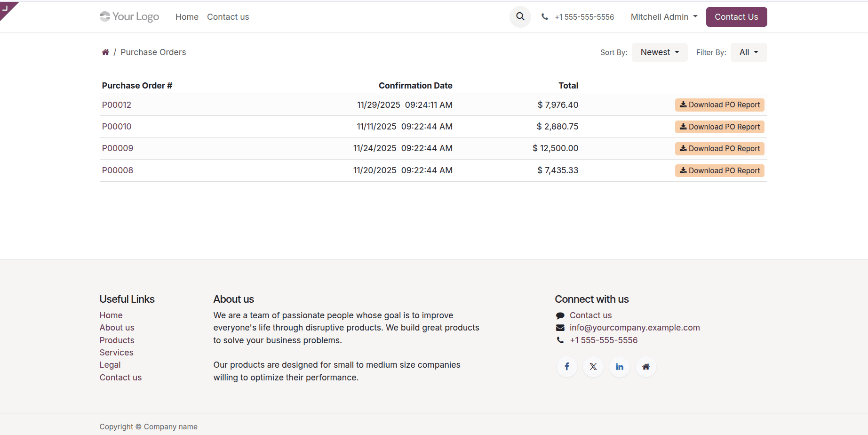868x435 pixels.
Task: Open purchase order P00009
Action: pyautogui.click(x=118, y=148)
